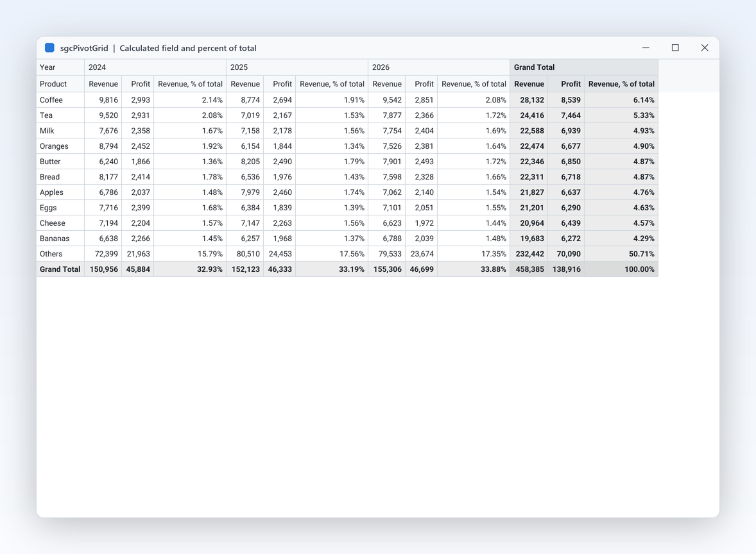Maximize the sgcPivotGrid window
The height and width of the screenshot is (554, 756).
coord(675,47)
